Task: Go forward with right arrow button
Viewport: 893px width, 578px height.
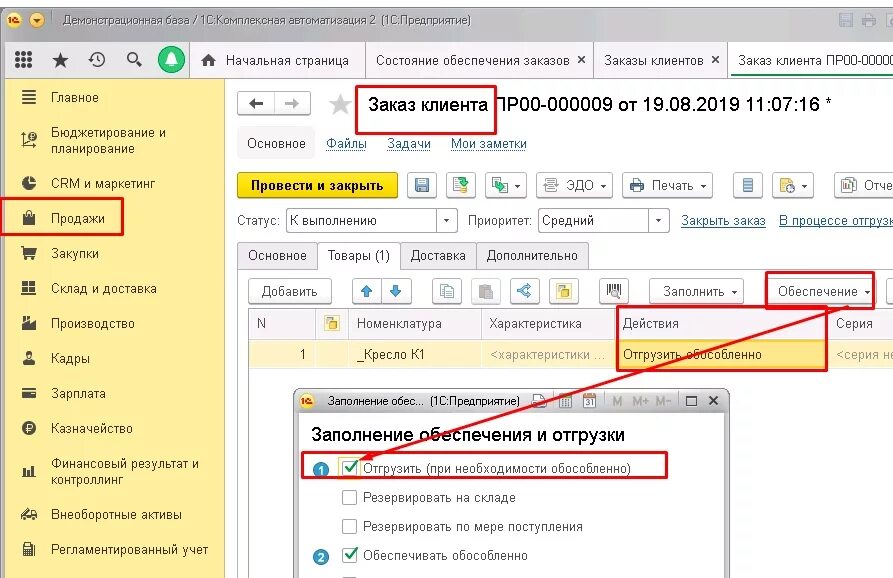Action: 292,104
